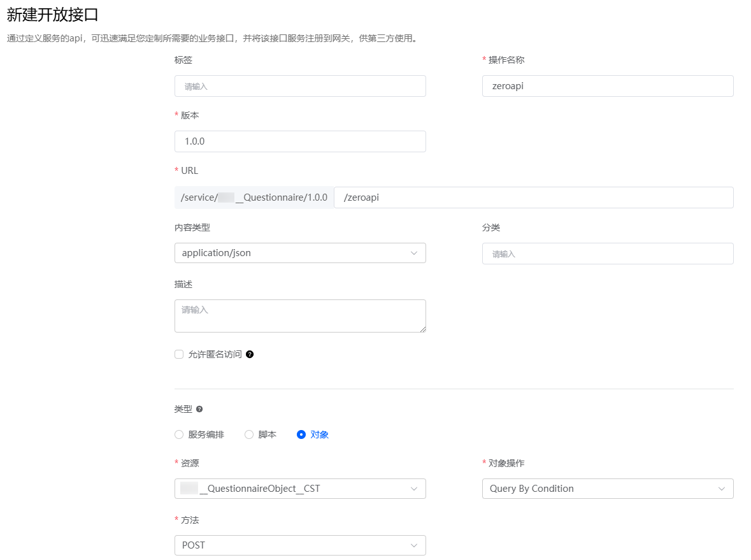Image resolution: width=751 pixels, height=560 pixels.
Task: Click the 描述 text area
Action: (300, 316)
